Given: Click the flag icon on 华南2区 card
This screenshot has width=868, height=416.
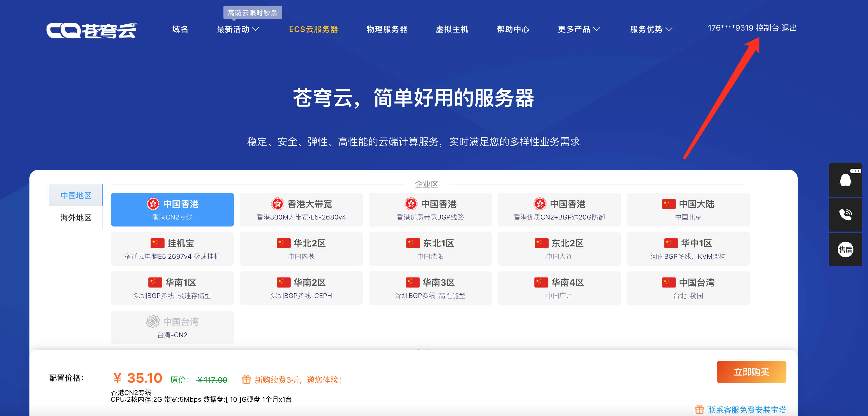Looking at the screenshot, I should [x=283, y=282].
